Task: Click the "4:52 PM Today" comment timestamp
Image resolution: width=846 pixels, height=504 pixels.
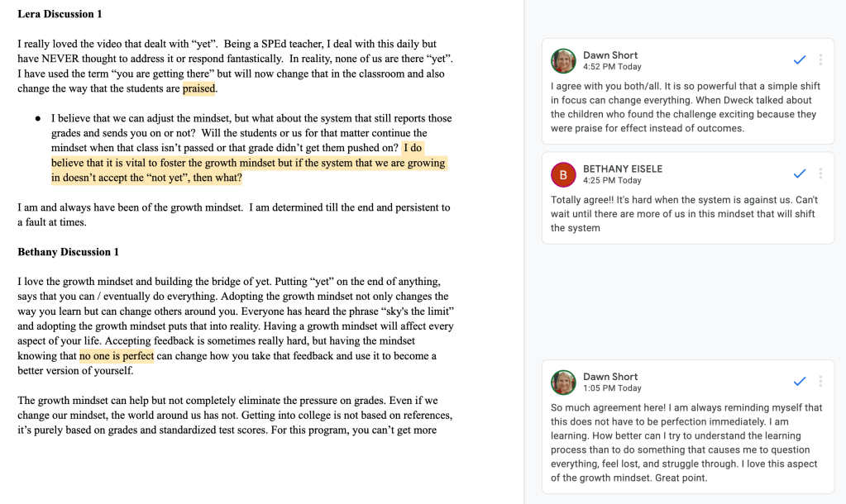Action: [x=612, y=67]
